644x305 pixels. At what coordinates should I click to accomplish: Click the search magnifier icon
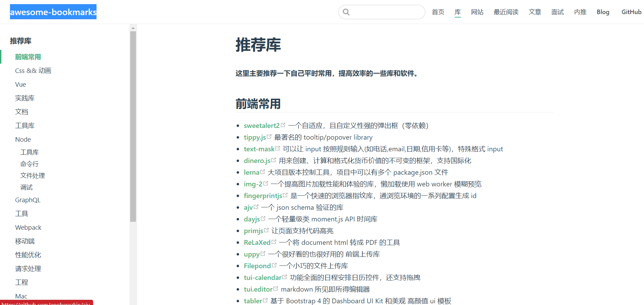point(346,12)
